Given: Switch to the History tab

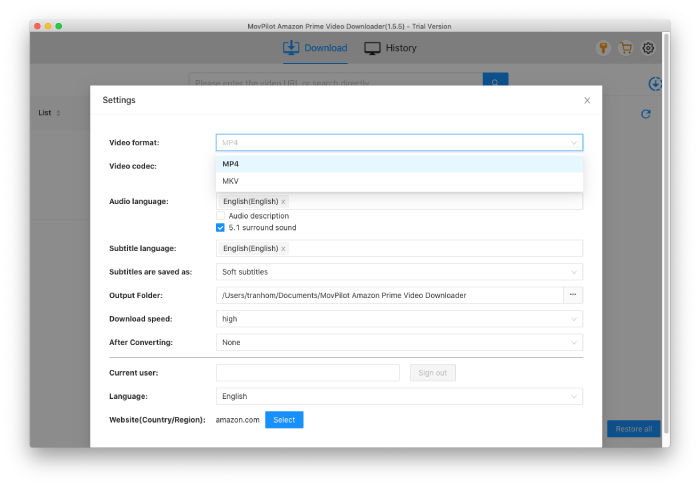Looking at the screenshot, I should [x=390, y=48].
